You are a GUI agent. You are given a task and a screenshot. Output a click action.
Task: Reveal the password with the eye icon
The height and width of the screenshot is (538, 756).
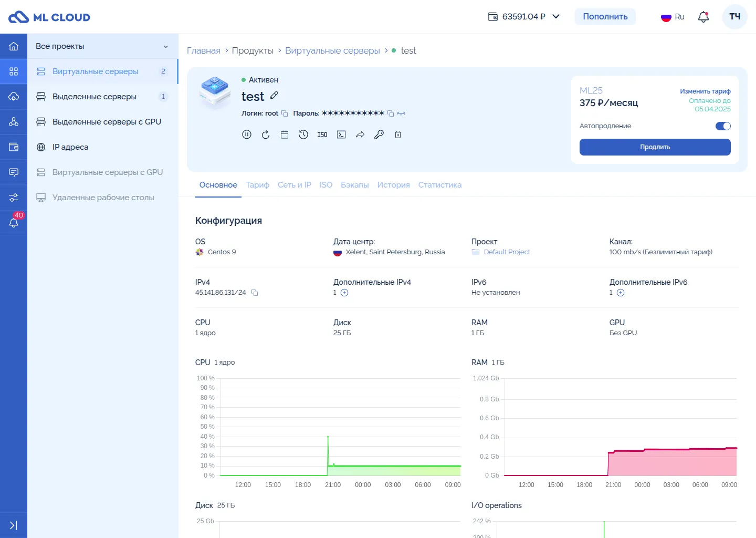coord(402,113)
